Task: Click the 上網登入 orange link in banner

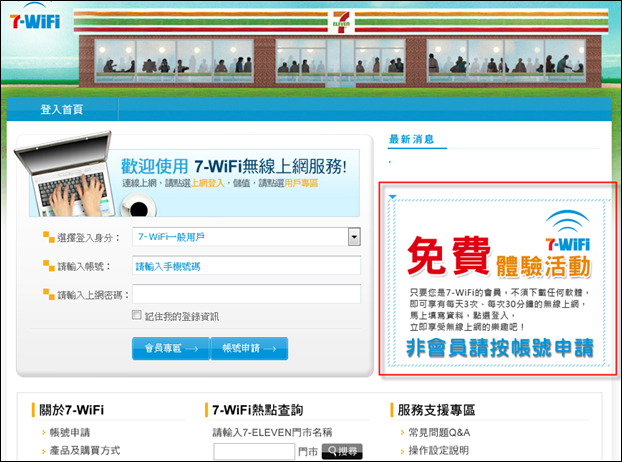Action: [x=207, y=183]
